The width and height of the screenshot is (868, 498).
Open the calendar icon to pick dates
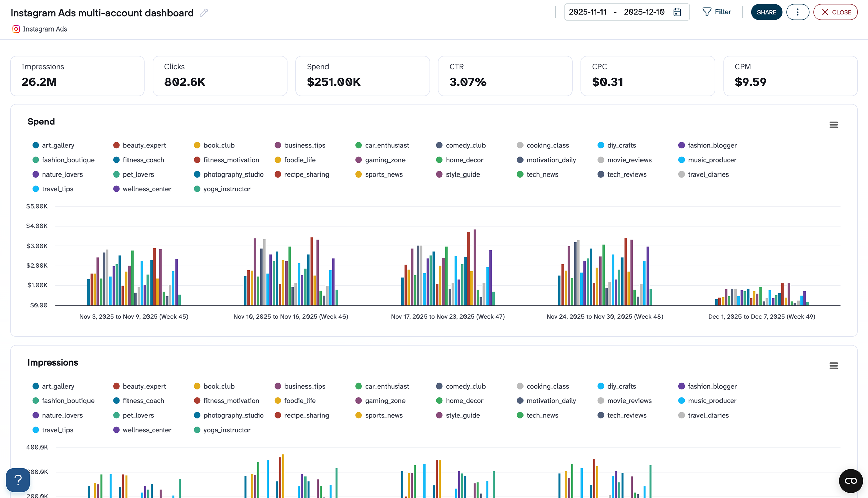(x=677, y=12)
